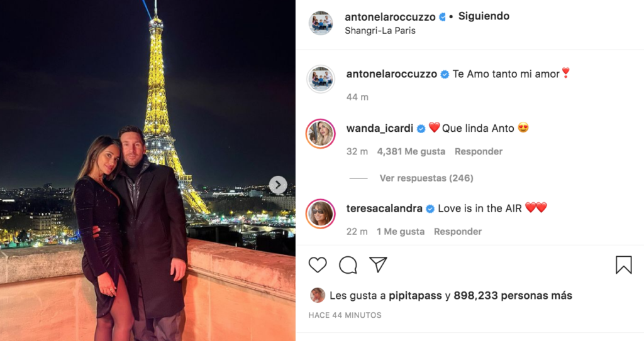Viewport: 644px width, 341px height.
Task: Like the post with the heart icon
Action: pyautogui.click(x=318, y=265)
